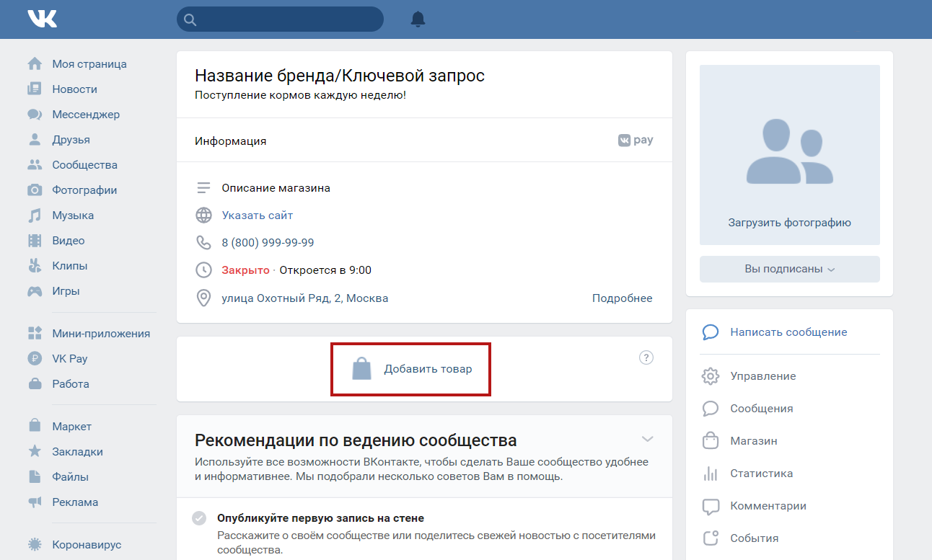Click the camera icon beside Фотографии

[35, 190]
